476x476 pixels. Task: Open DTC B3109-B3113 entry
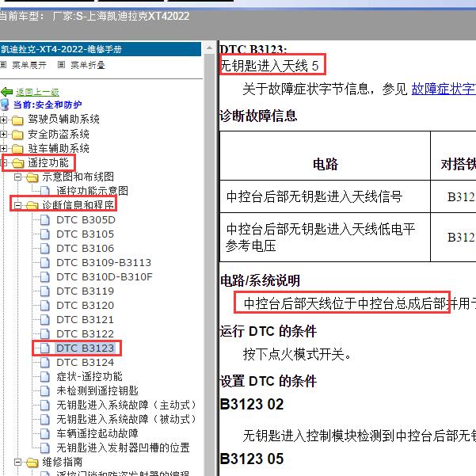coord(104,263)
